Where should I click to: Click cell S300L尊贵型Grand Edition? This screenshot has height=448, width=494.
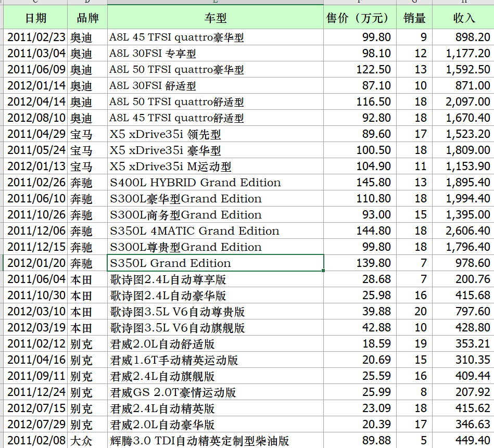pos(215,247)
